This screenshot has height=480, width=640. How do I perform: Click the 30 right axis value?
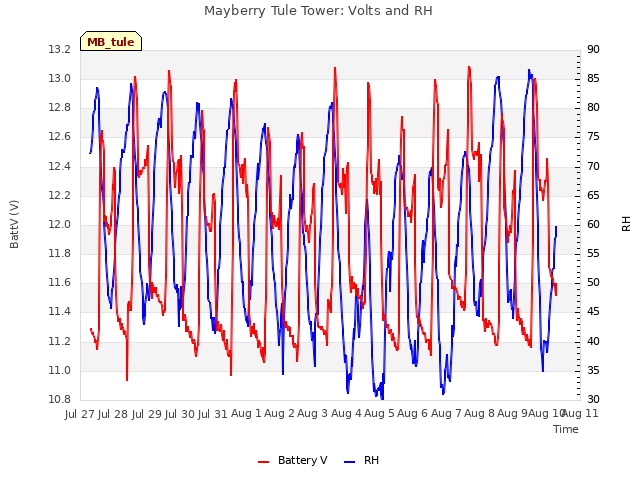[593, 399]
